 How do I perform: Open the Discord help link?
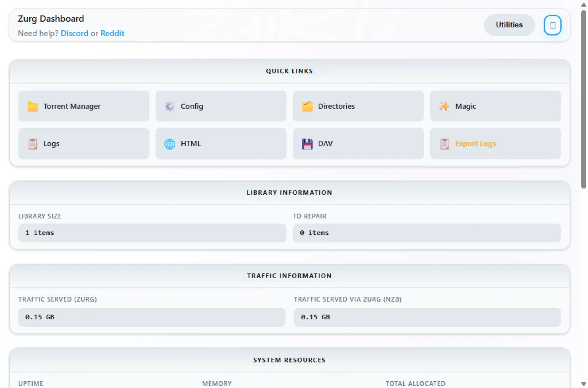pyautogui.click(x=74, y=34)
